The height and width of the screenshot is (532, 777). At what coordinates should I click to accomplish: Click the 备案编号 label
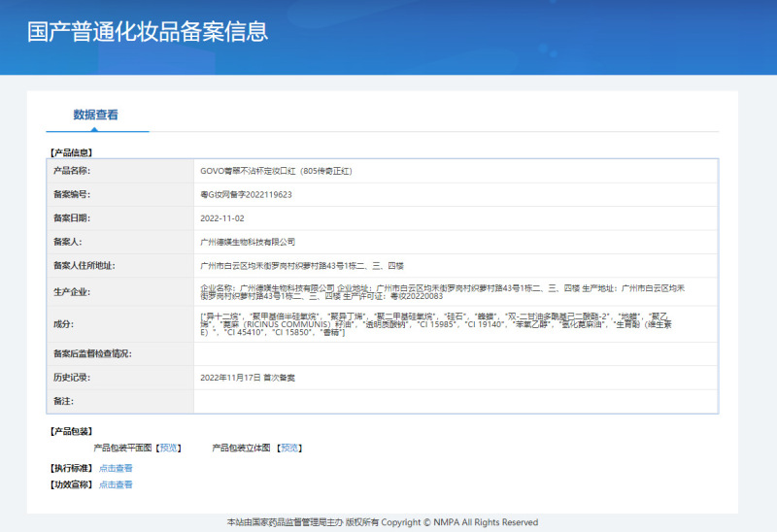(72, 195)
